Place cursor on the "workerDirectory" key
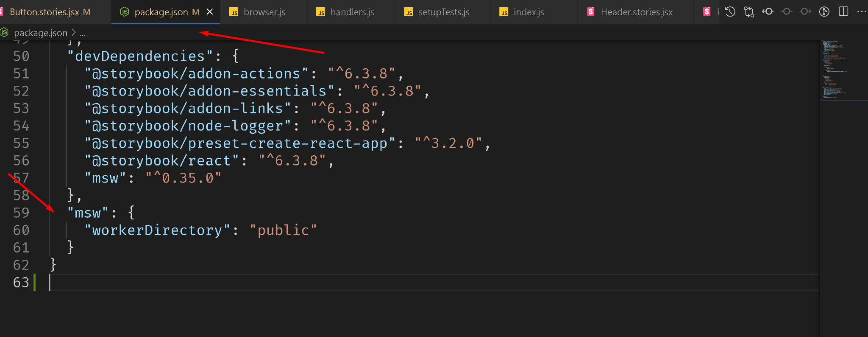 coord(157,230)
